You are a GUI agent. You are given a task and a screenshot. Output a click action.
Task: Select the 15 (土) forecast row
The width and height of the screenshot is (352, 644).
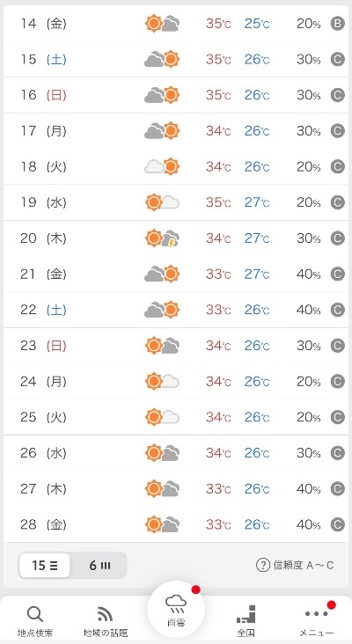(176, 60)
